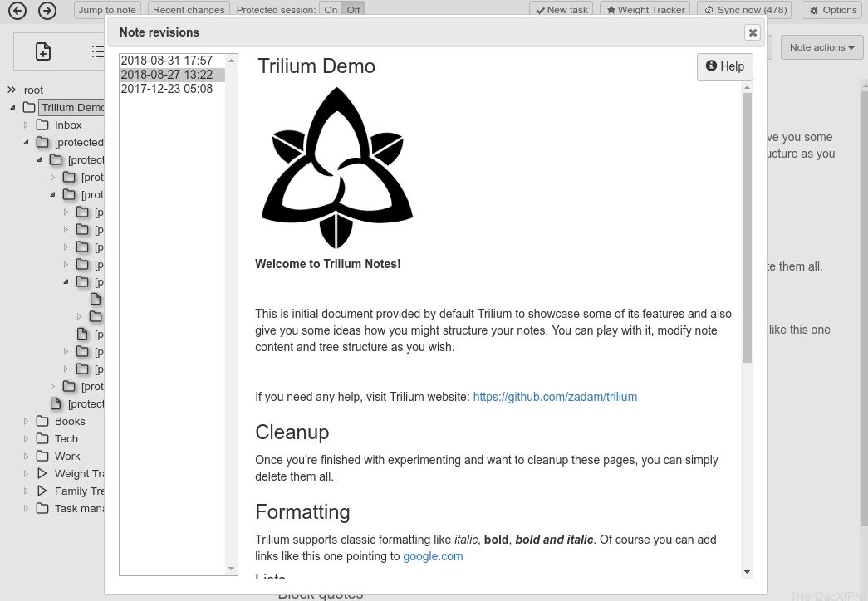Select the Inbox tree item

(68, 125)
